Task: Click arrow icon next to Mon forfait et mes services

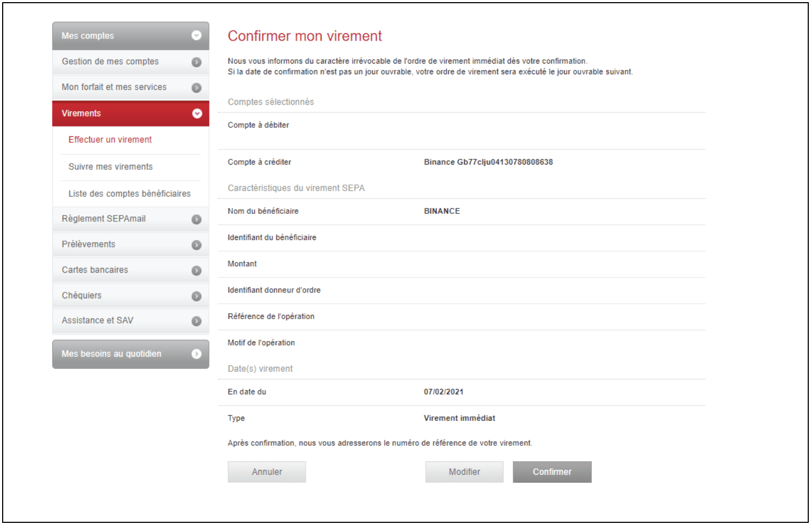Action: (x=197, y=88)
